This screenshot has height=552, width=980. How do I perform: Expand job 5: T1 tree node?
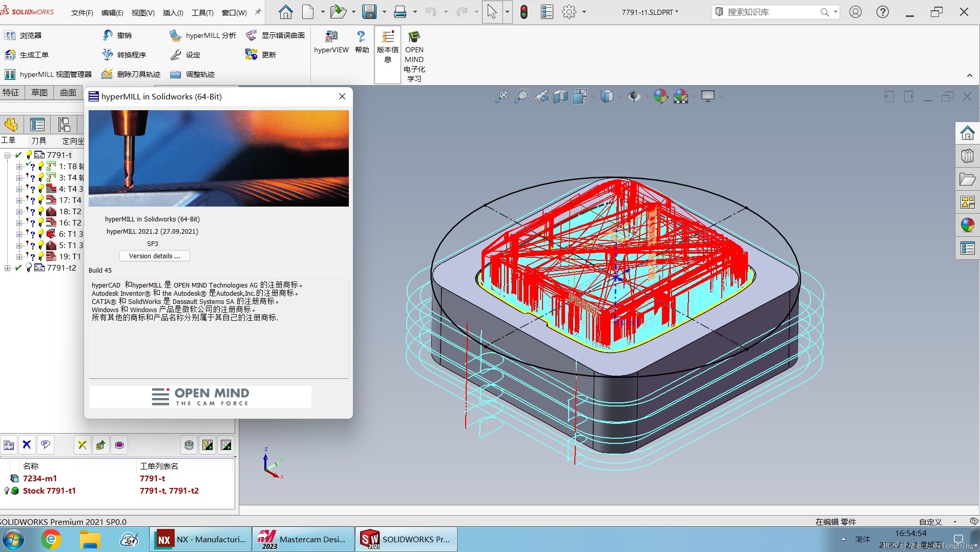[19, 246]
